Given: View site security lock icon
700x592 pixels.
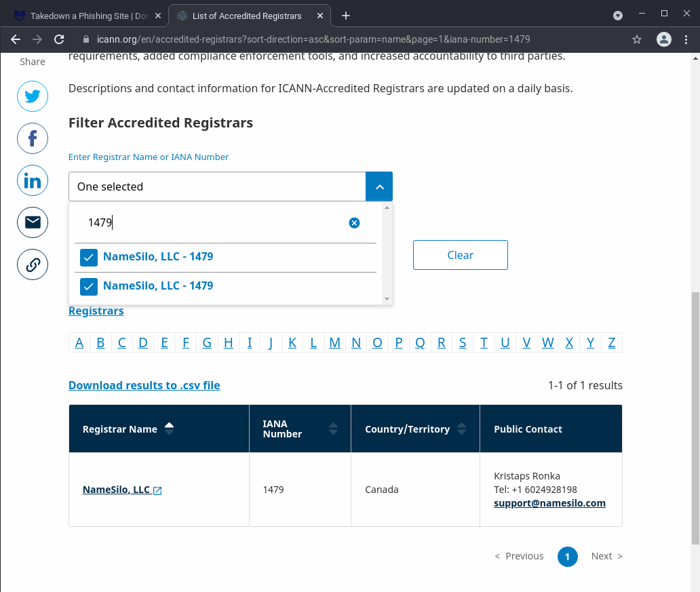Looking at the screenshot, I should (x=86, y=39).
